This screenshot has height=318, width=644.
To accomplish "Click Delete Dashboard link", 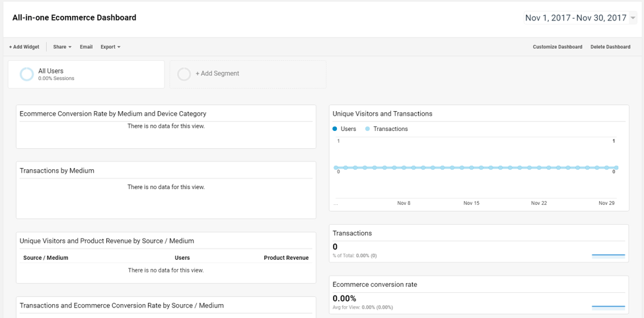I will tap(610, 47).
